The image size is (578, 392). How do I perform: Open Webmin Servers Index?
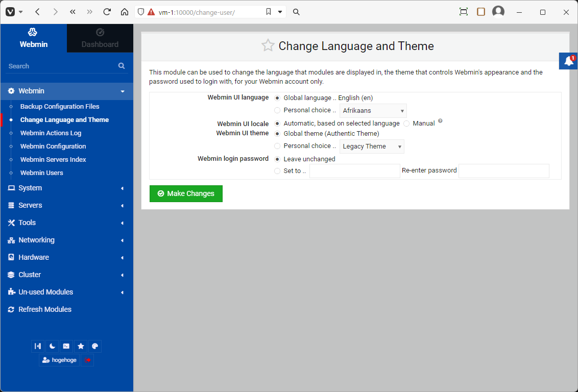click(53, 160)
